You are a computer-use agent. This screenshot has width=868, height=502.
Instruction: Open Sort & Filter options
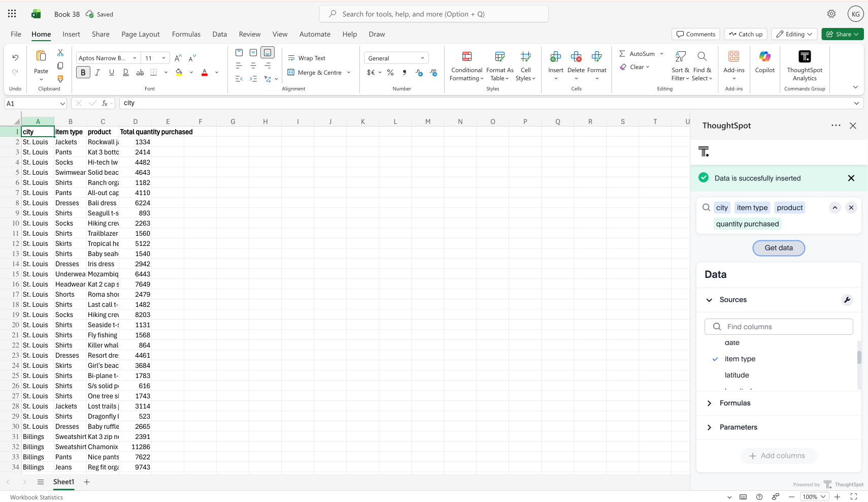tap(680, 67)
